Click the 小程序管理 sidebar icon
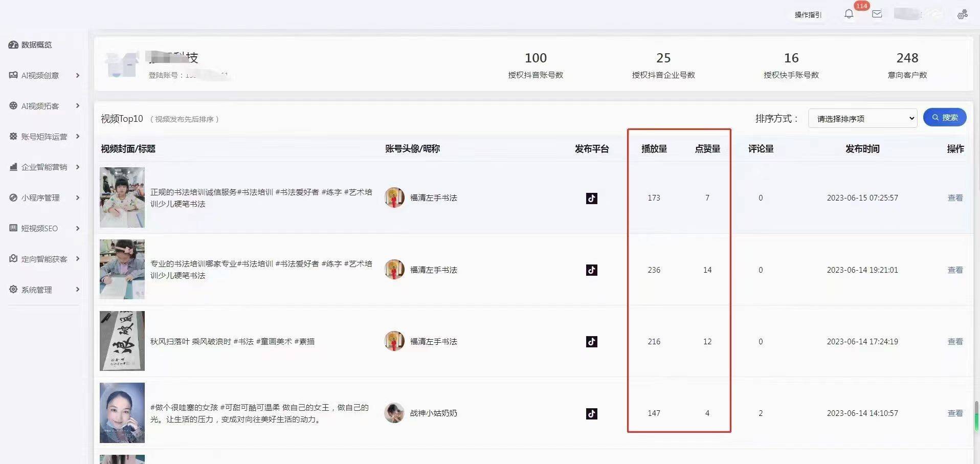This screenshot has height=464, width=980. 13,197
